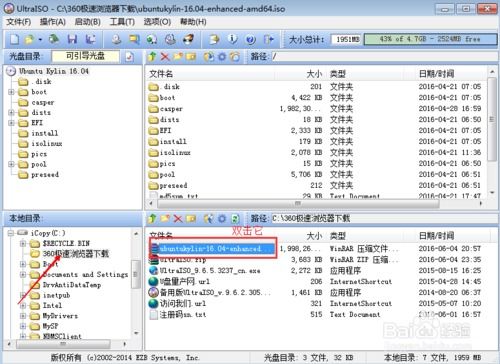Image resolution: width=500 pixels, height=364 pixels.
Task: Select the 360极速浏览器下载 folder in the tree
Action: tap(76, 254)
